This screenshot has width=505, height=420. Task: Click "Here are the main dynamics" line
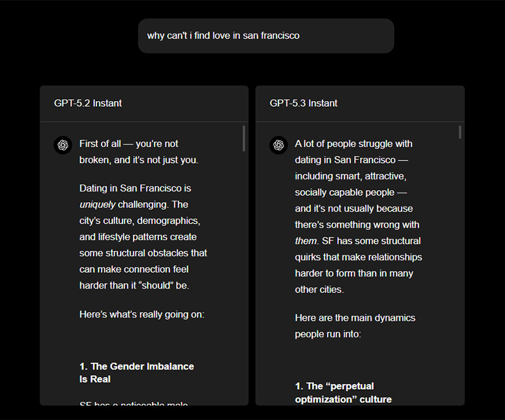[355, 318]
